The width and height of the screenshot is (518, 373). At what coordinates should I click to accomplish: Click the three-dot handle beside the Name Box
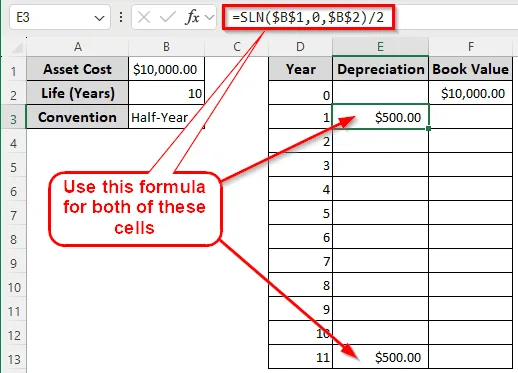tap(121, 17)
